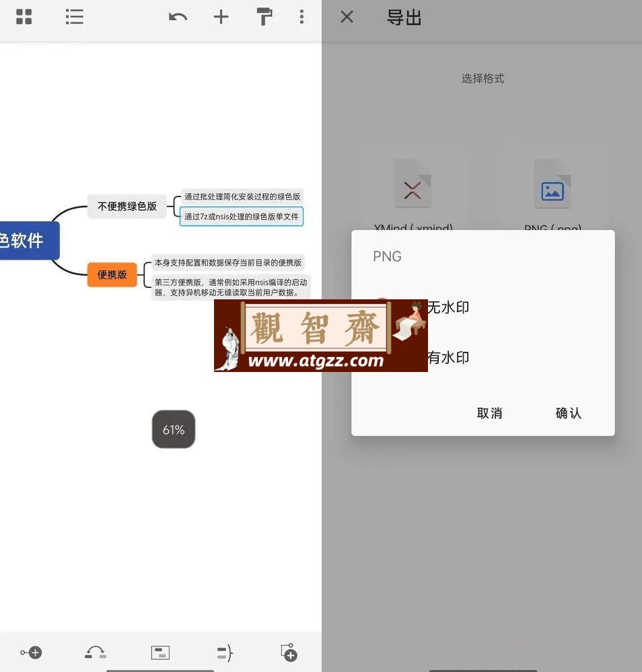
Task: Open the grid view icon
Action: tap(24, 17)
